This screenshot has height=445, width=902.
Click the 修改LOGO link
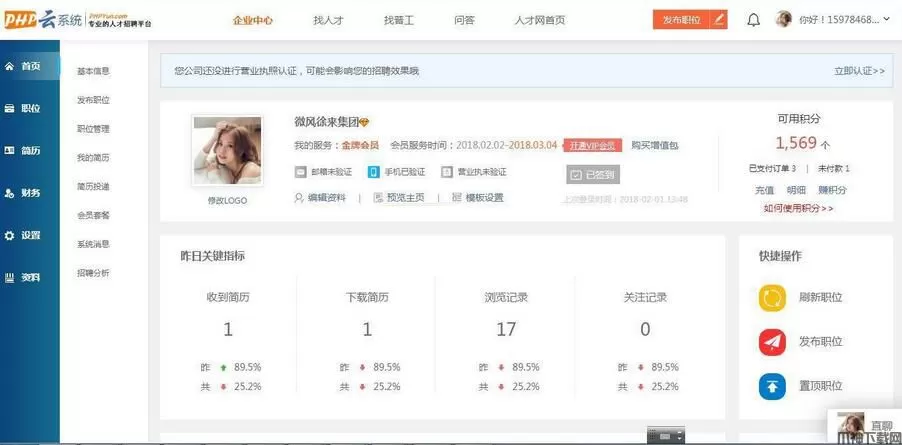pyautogui.click(x=227, y=201)
